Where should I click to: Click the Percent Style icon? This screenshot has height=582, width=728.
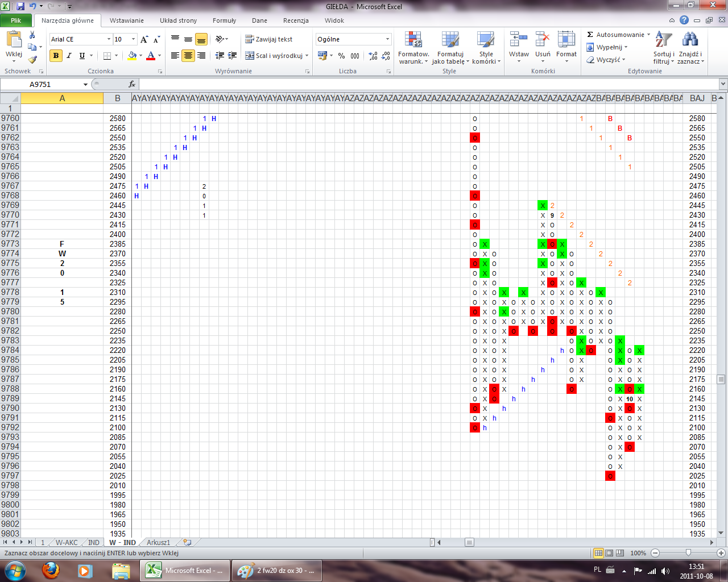[x=341, y=56]
